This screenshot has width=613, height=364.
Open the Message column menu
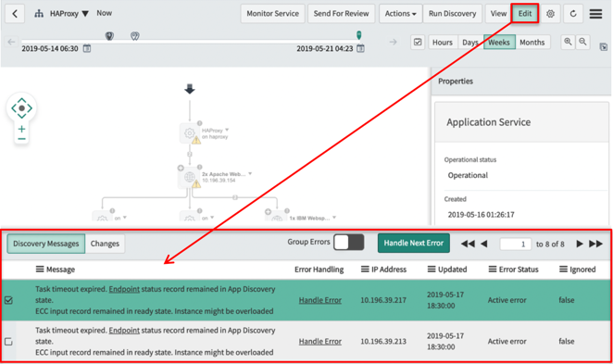click(40, 270)
